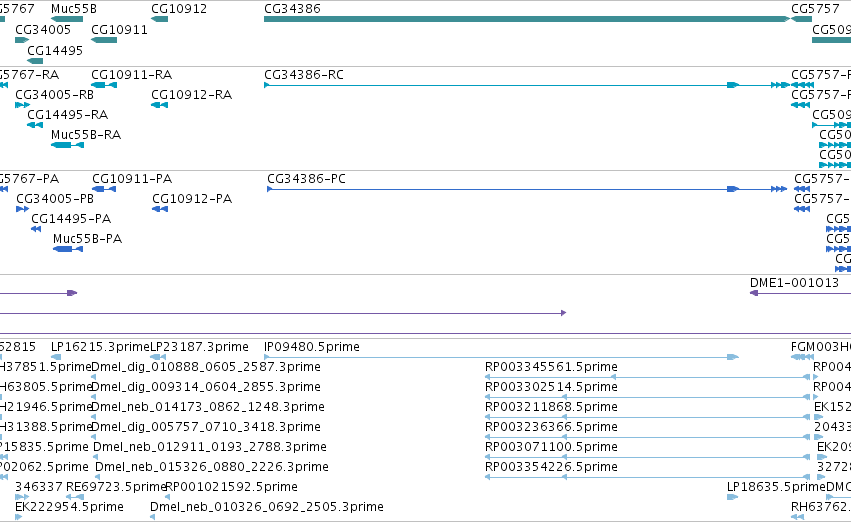This screenshot has width=851, height=522.
Task: Select the CG10911 gene bar
Action: coord(104,40)
